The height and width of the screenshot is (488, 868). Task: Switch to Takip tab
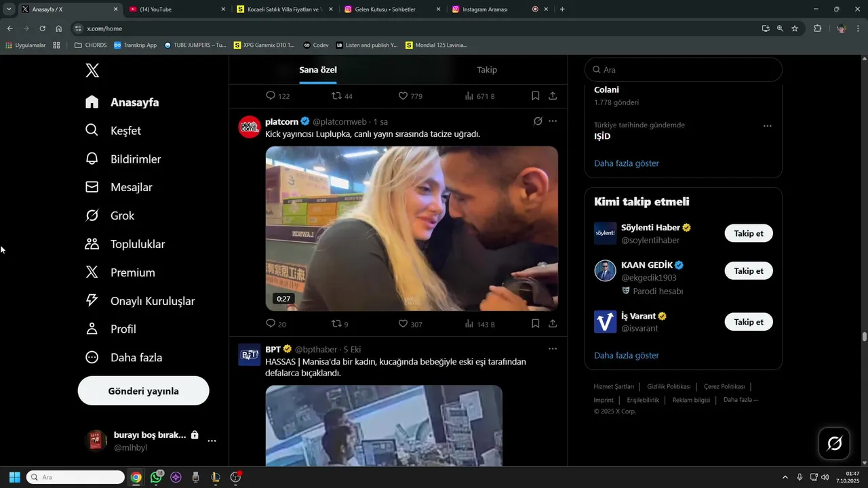(487, 70)
